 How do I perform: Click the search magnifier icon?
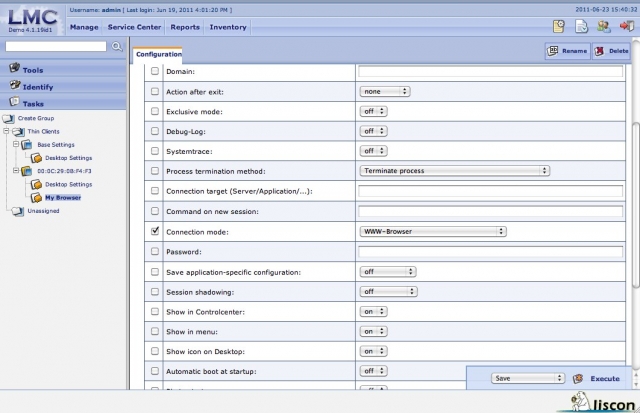click(118, 46)
